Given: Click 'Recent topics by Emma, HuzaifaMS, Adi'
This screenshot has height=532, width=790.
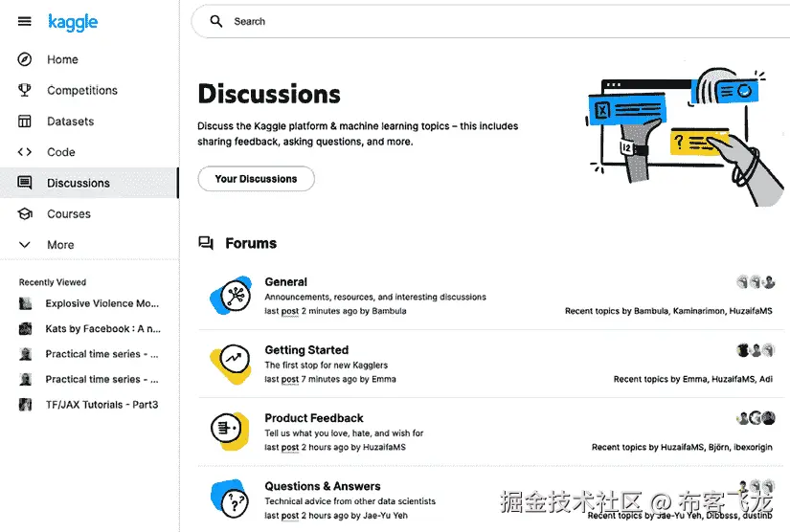Looking at the screenshot, I should pos(692,379).
